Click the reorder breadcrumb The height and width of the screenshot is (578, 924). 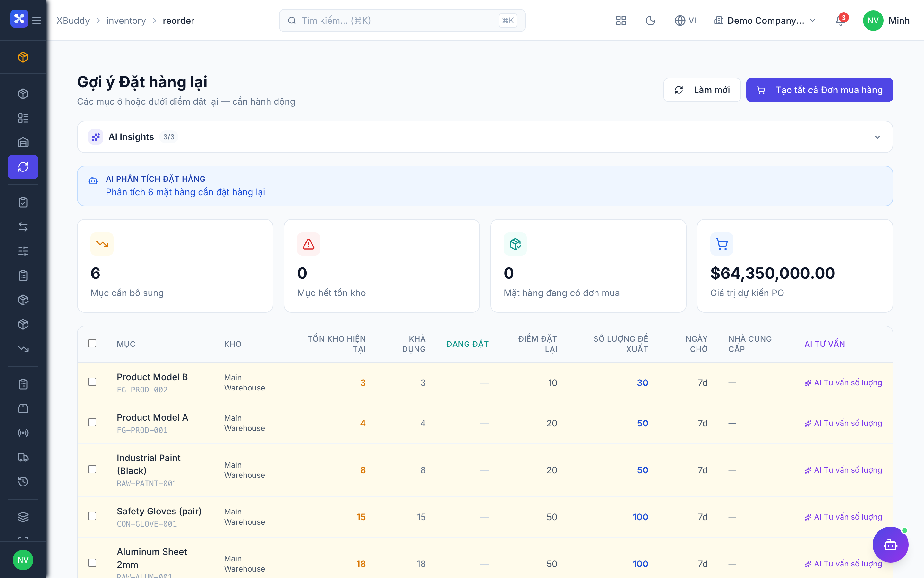click(178, 21)
